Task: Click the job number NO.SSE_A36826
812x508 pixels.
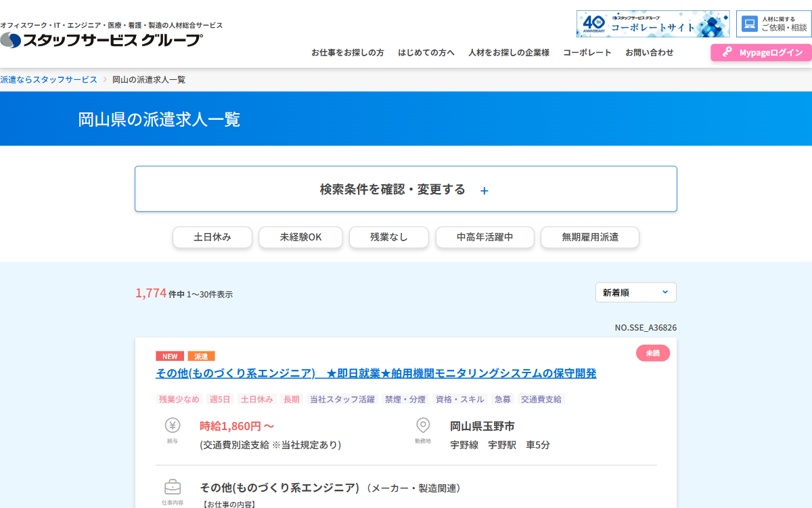Action: click(x=646, y=328)
